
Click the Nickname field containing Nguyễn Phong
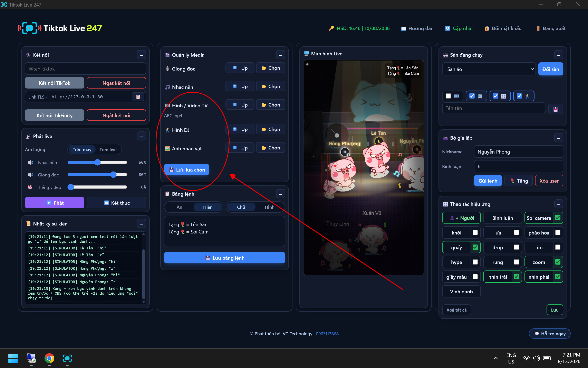[x=519, y=152]
